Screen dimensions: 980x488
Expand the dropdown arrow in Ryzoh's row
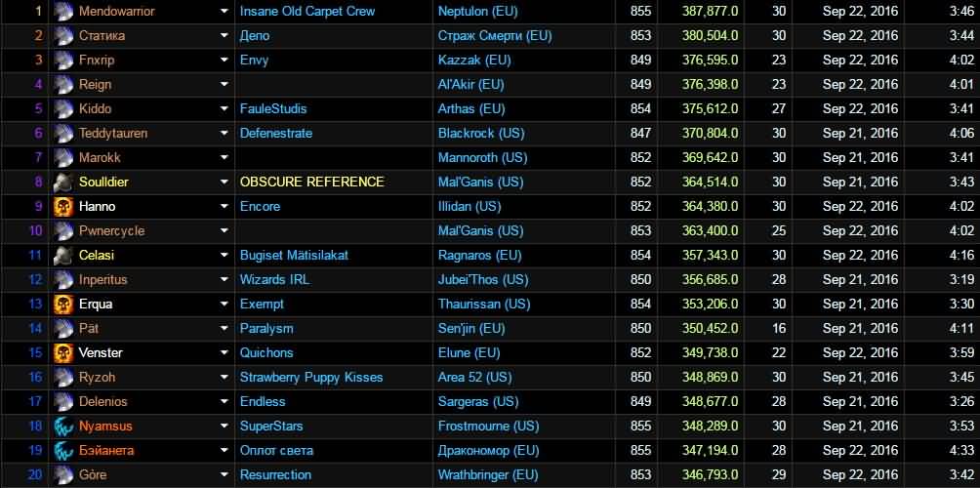click(x=224, y=378)
